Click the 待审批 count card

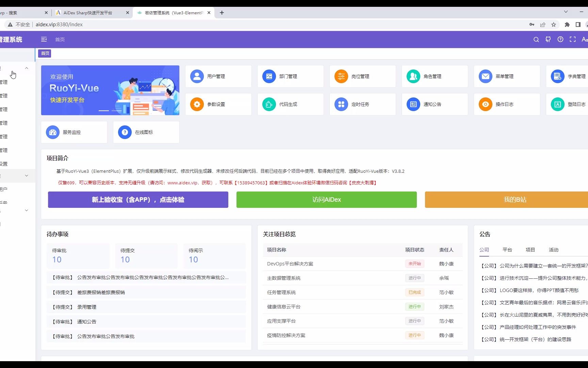[x=78, y=256]
